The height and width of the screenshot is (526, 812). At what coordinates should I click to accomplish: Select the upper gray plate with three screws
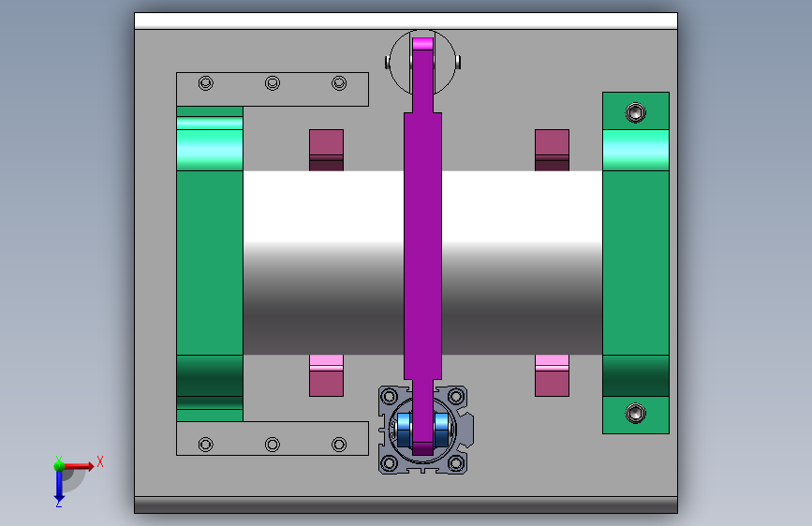coord(273,89)
